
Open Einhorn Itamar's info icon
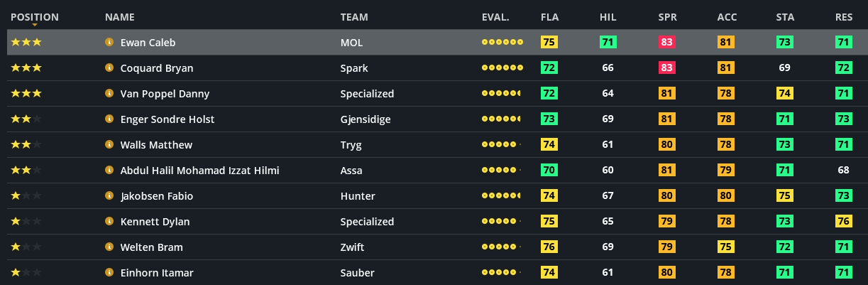pyautogui.click(x=109, y=273)
